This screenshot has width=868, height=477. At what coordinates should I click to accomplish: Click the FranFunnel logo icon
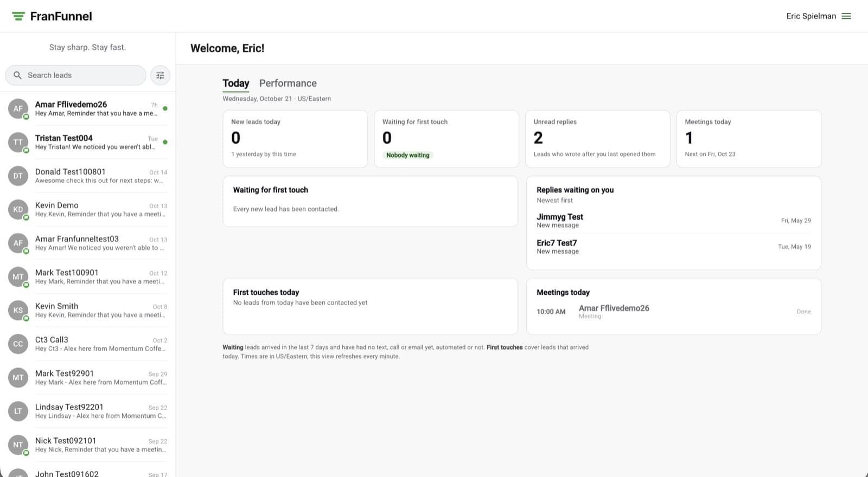point(18,16)
